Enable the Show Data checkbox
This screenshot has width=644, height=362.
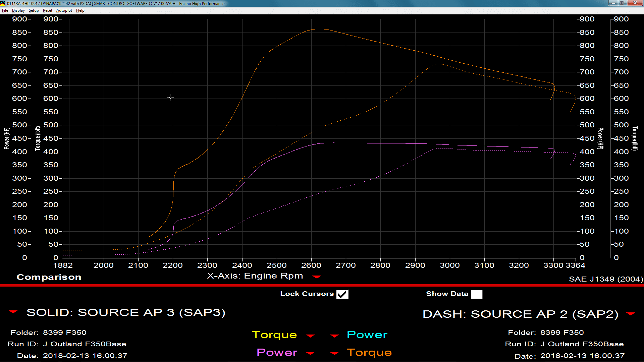(x=477, y=294)
